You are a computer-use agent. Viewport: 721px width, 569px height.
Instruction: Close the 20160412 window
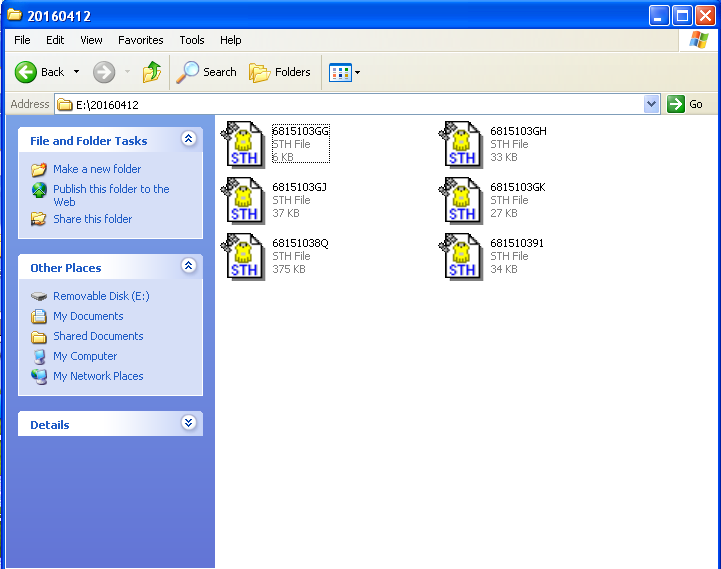pyautogui.click(x=705, y=16)
